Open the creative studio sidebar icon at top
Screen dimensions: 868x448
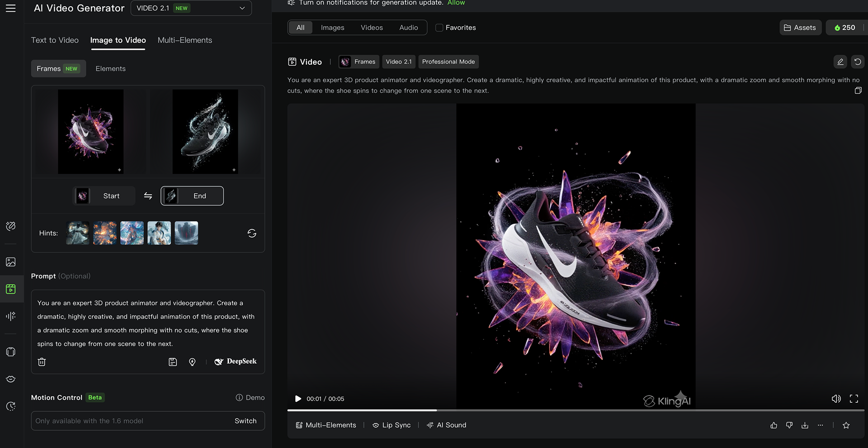[x=11, y=226]
